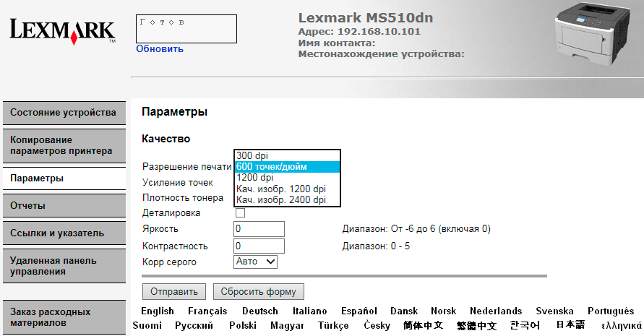Switch language to 繁體中文
644x336 pixels.
476,326
